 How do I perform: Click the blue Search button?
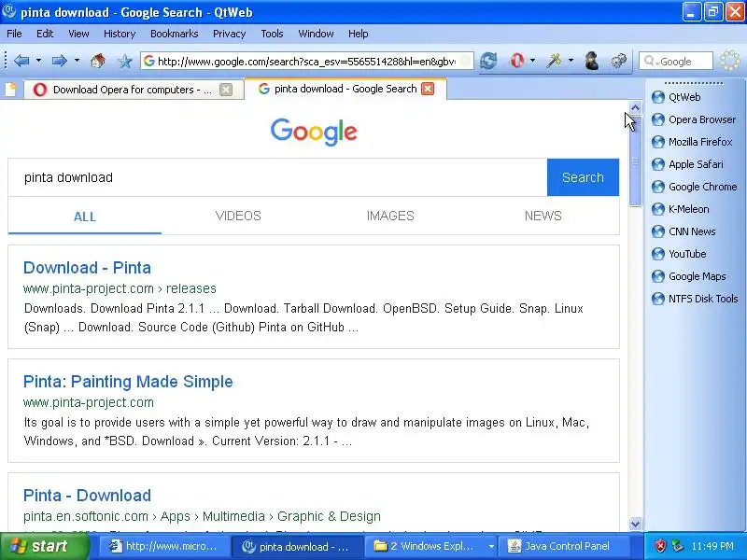(x=583, y=177)
